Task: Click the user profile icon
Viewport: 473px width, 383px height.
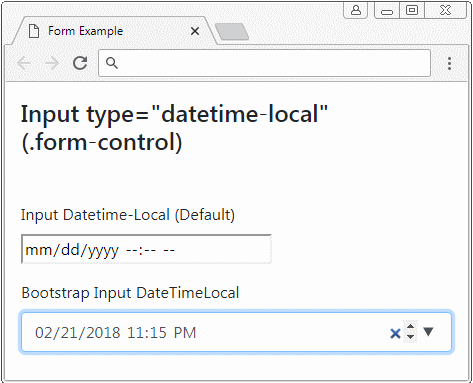Action: click(x=356, y=10)
